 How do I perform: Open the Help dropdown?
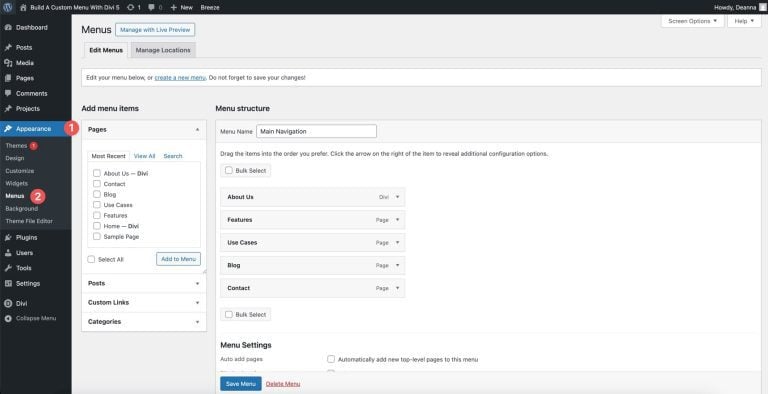point(744,21)
